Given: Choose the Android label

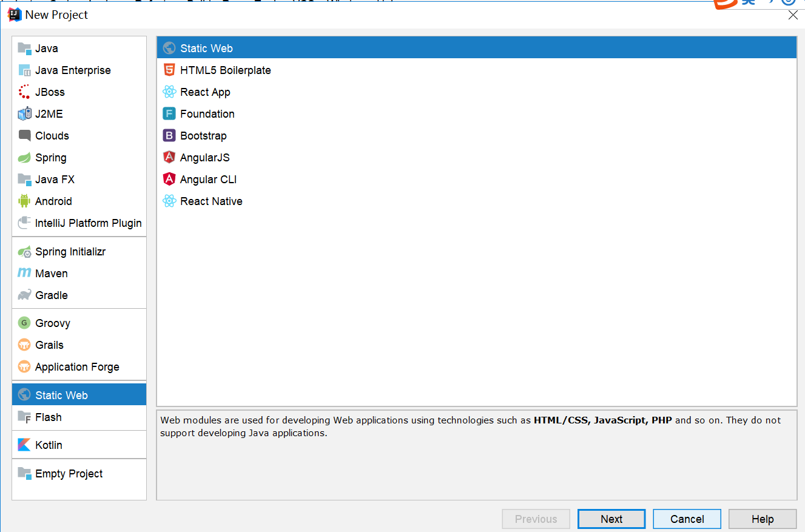Looking at the screenshot, I should coord(53,201).
